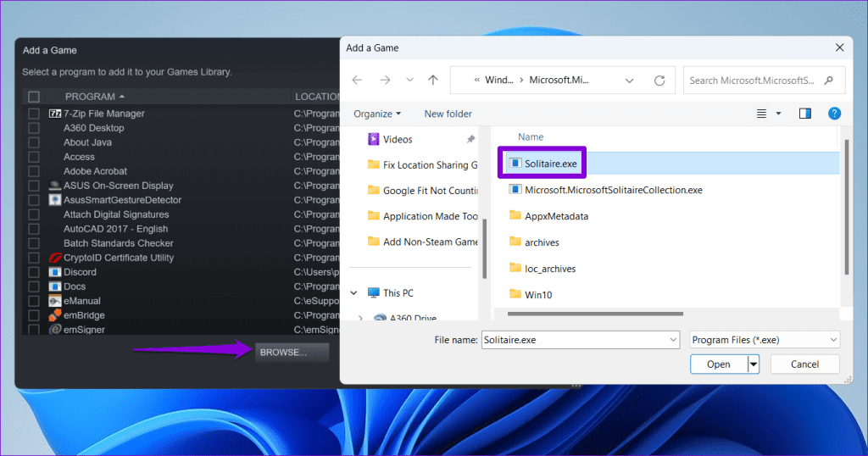Tick the select-all checkbox beside PROGRAM header
Image resolution: width=868 pixels, height=456 pixels.
[x=34, y=97]
